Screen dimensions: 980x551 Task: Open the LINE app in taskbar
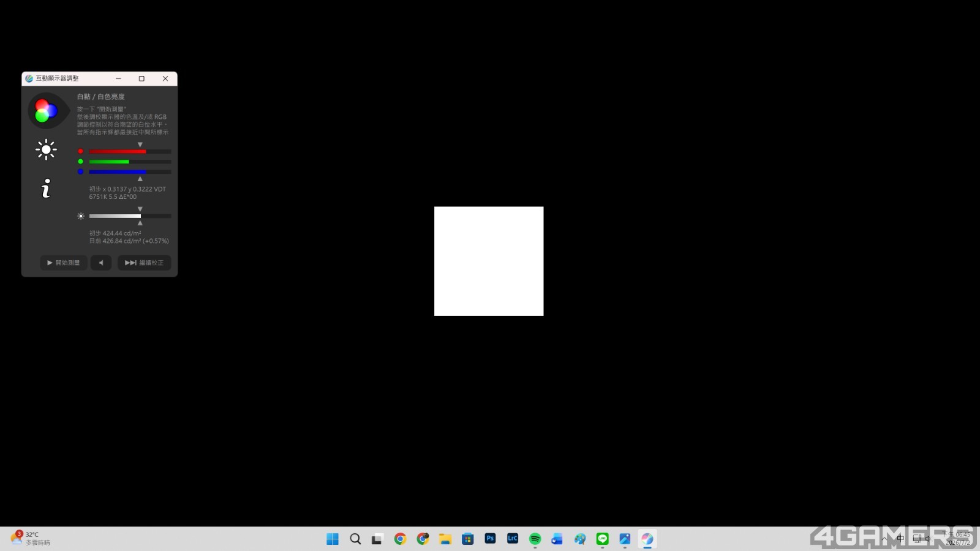point(603,539)
